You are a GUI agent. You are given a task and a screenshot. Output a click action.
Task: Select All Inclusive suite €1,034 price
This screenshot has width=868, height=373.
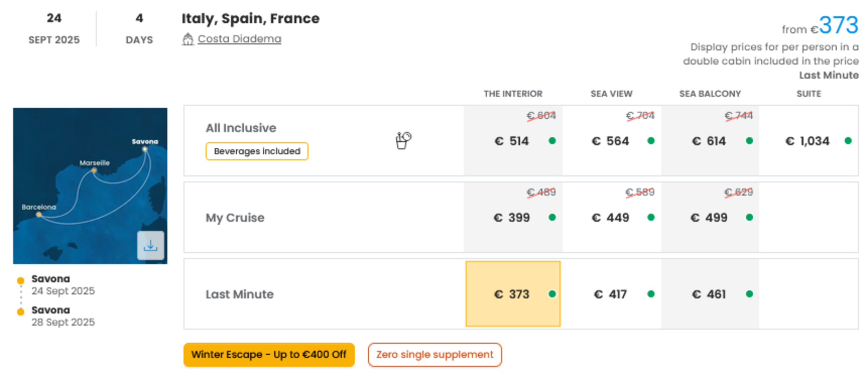(808, 141)
